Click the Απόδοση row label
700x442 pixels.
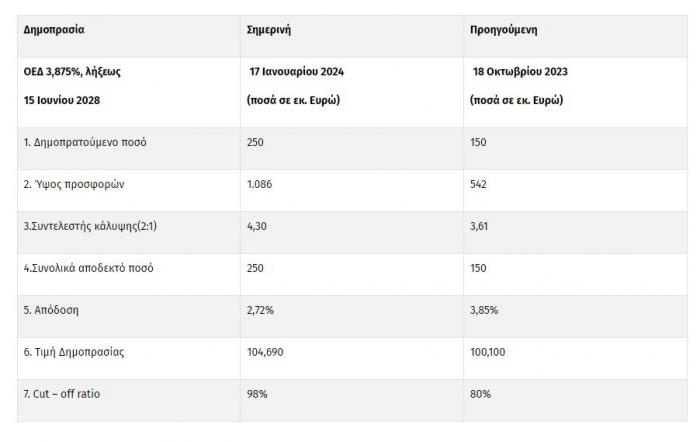tap(51, 310)
